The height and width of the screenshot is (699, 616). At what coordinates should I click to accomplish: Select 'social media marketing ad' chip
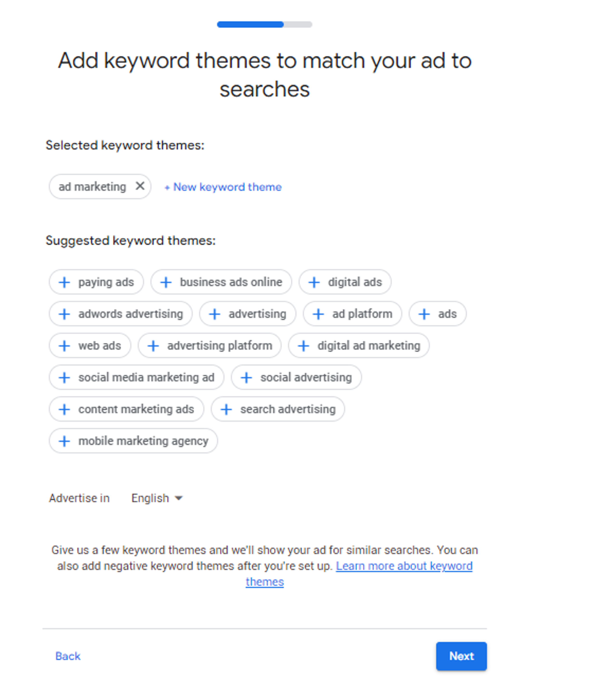click(x=136, y=378)
